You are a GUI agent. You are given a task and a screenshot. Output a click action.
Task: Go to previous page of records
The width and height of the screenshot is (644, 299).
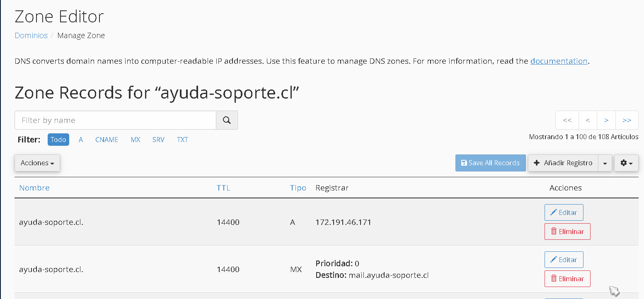[x=588, y=120]
